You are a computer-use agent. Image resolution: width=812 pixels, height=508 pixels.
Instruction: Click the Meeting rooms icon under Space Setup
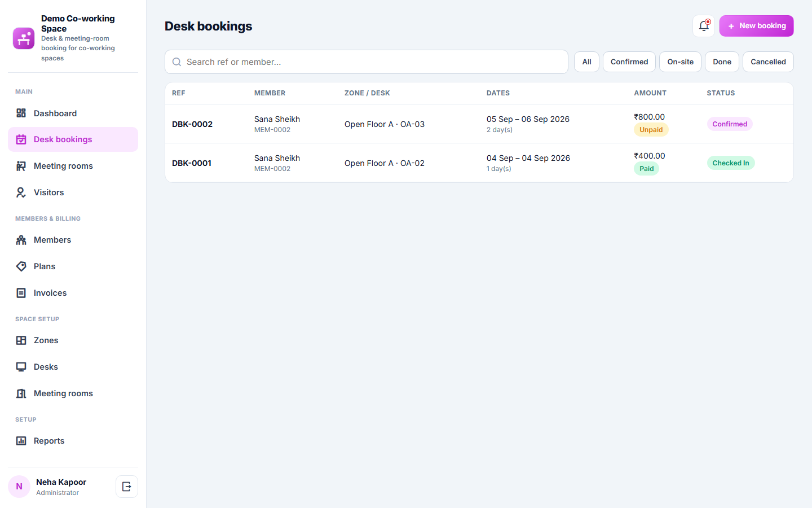21,393
